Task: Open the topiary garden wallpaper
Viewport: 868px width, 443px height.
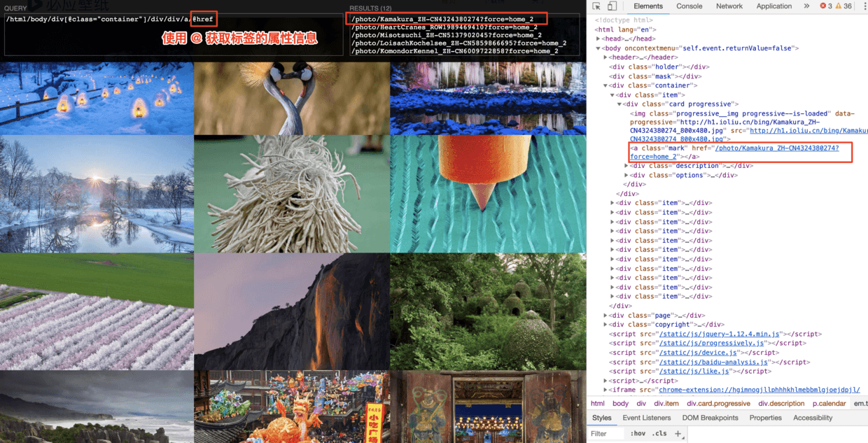Action: pos(488,311)
